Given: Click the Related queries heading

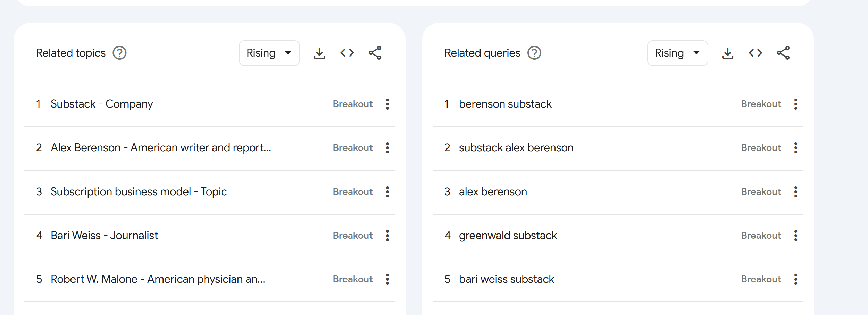Looking at the screenshot, I should [482, 53].
